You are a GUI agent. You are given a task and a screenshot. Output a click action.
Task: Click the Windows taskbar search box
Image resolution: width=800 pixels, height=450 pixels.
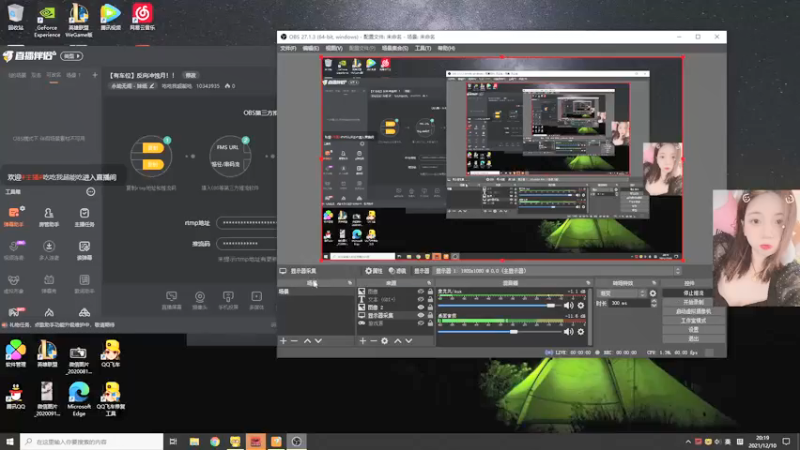(x=92, y=442)
